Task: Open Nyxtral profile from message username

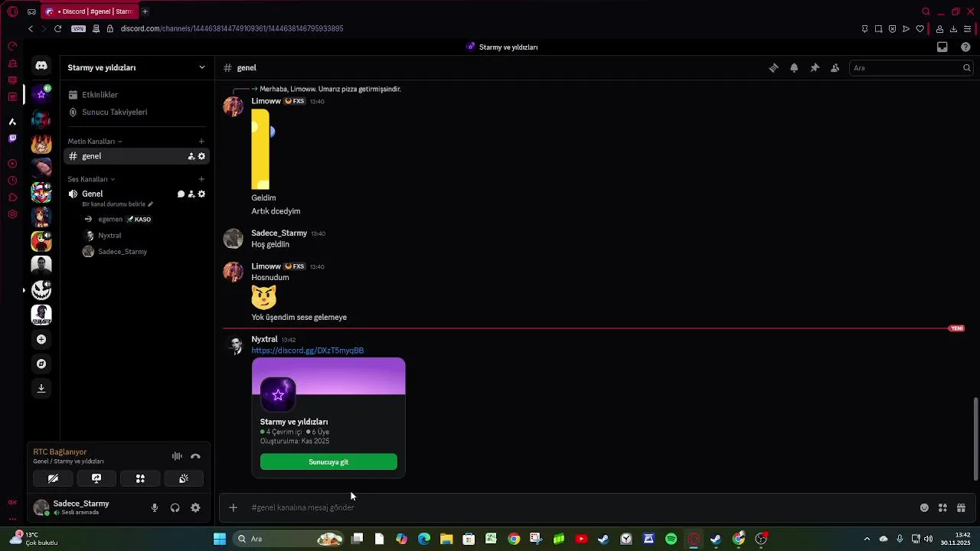Action: click(264, 339)
